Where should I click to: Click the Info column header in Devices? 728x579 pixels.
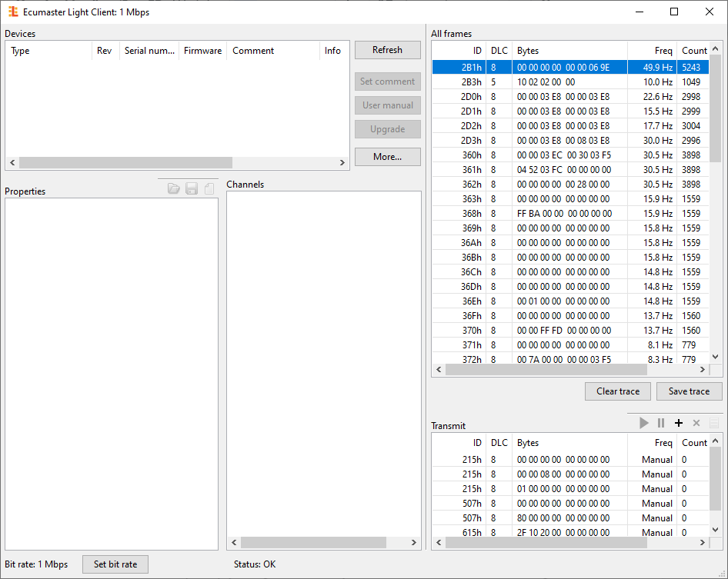pyautogui.click(x=333, y=51)
